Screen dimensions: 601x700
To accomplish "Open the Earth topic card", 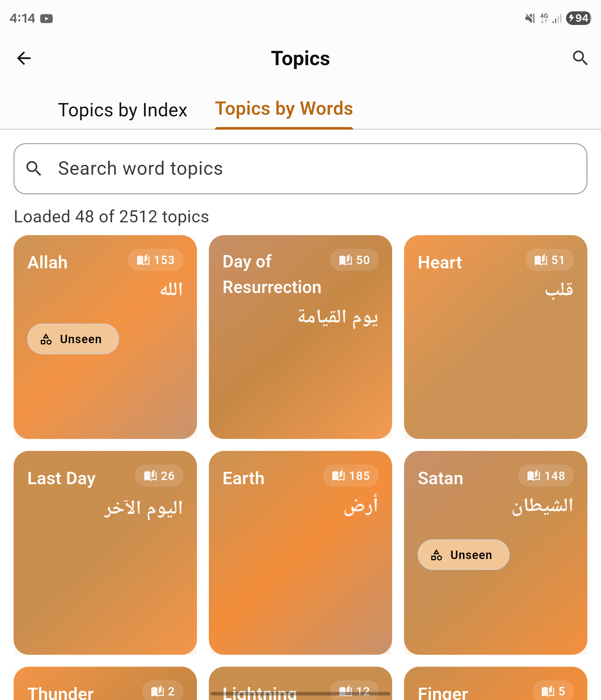I will pyautogui.click(x=300, y=574).
